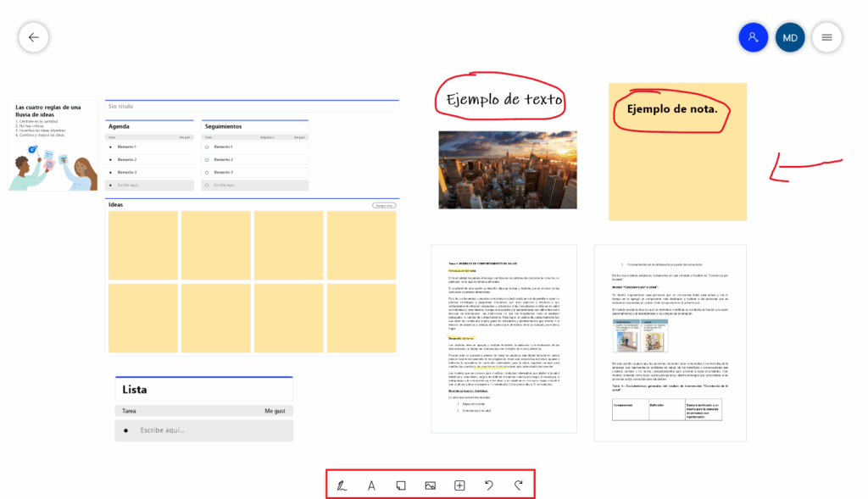
Task: Open the Insert plus menu
Action: pos(459,485)
